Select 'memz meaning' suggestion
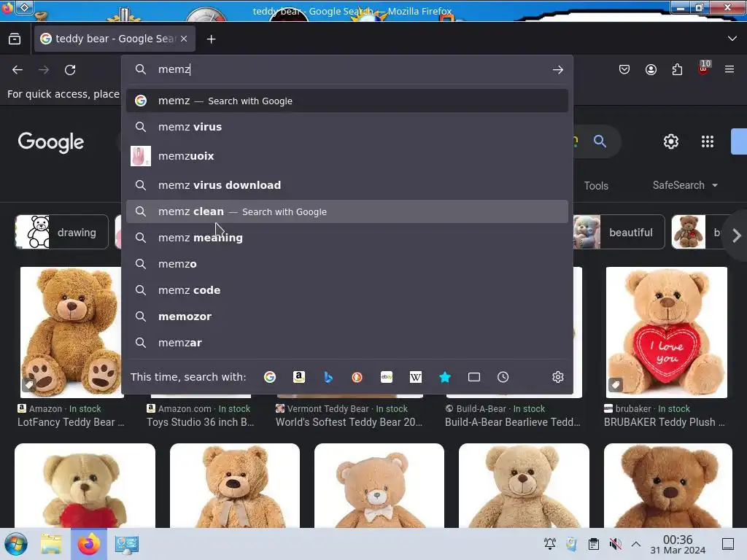The width and height of the screenshot is (747, 560). (347, 238)
